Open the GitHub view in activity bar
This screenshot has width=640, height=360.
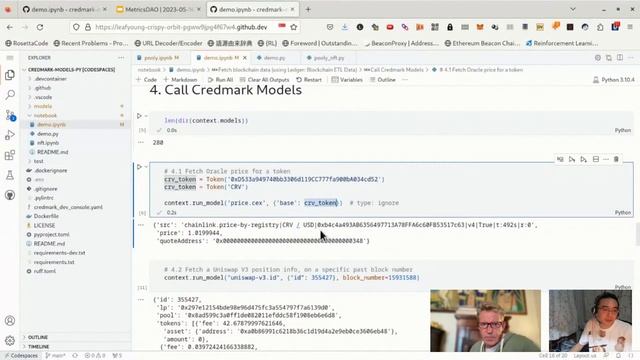[x=10, y=195]
